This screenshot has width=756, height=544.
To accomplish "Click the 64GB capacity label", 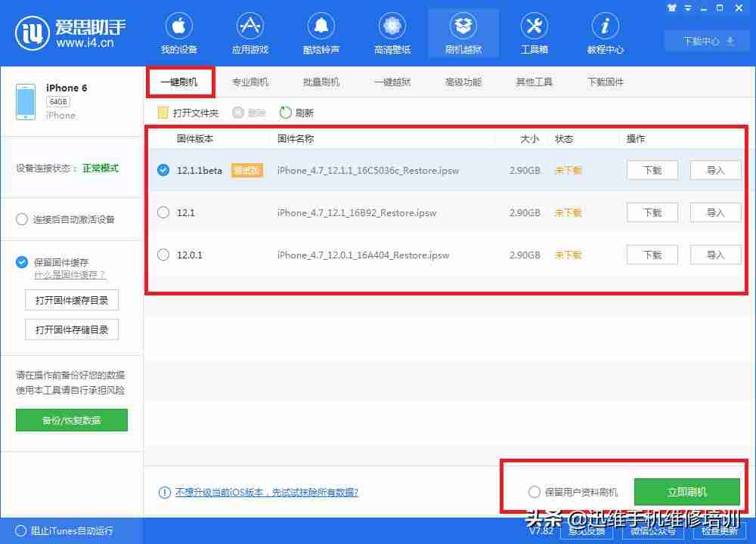I will (58, 102).
